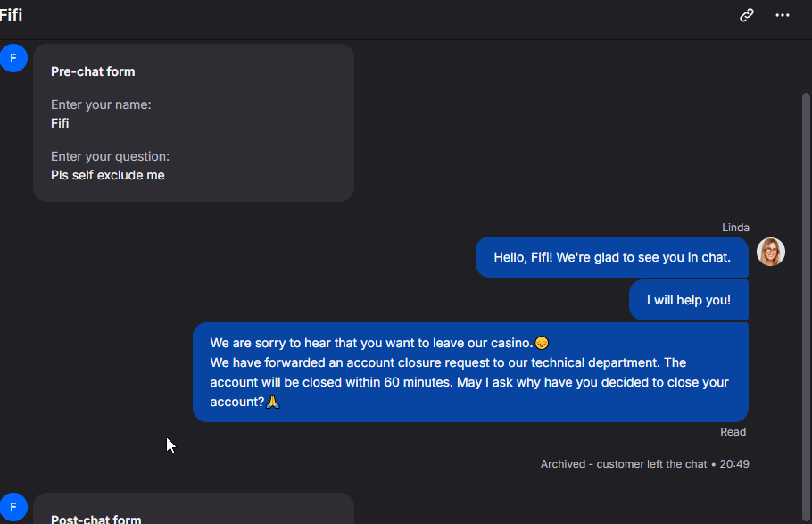Select the Pre-chat form heading
Viewport: 812px width, 524px height.
pos(93,71)
